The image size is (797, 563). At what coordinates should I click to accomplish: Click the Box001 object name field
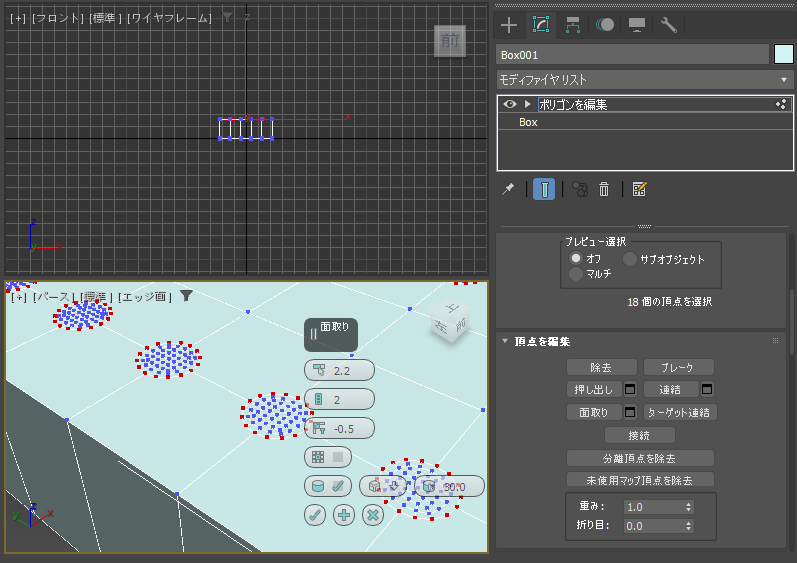pos(632,55)
